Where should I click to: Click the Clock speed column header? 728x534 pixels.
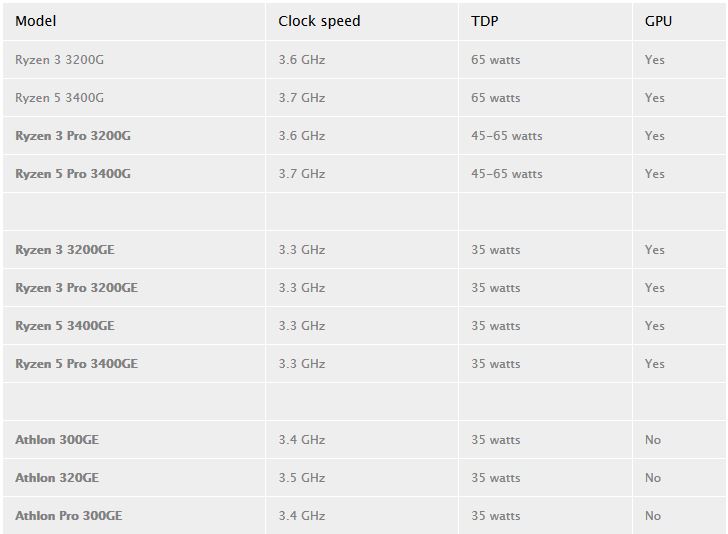click(x=319, y=21)
